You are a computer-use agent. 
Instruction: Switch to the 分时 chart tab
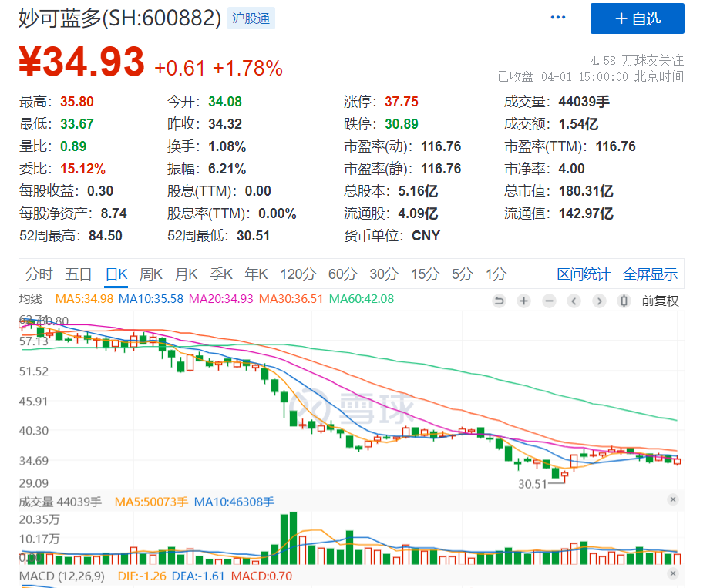click(39, 274)
